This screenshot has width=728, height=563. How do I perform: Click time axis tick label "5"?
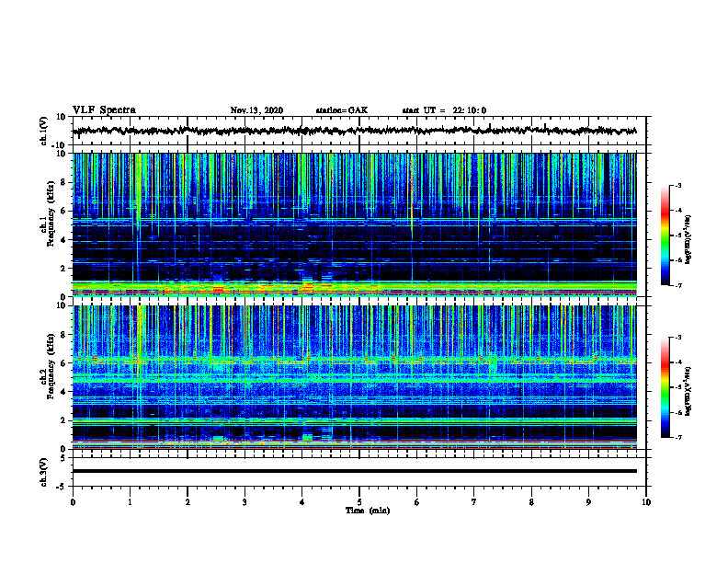[359, 502]
